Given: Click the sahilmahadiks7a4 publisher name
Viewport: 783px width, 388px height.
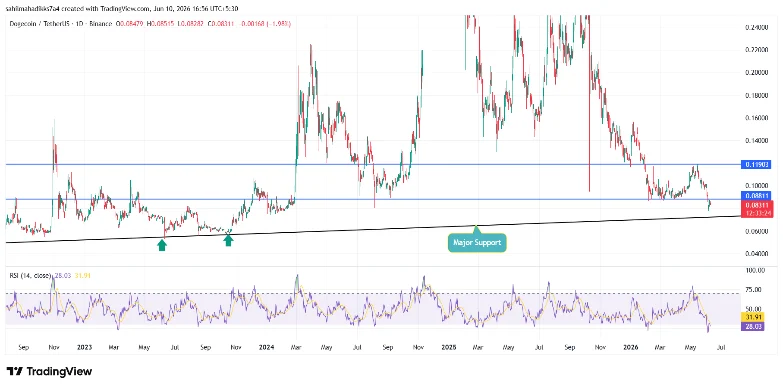Looking at the screenshot, I should point(32,8).
